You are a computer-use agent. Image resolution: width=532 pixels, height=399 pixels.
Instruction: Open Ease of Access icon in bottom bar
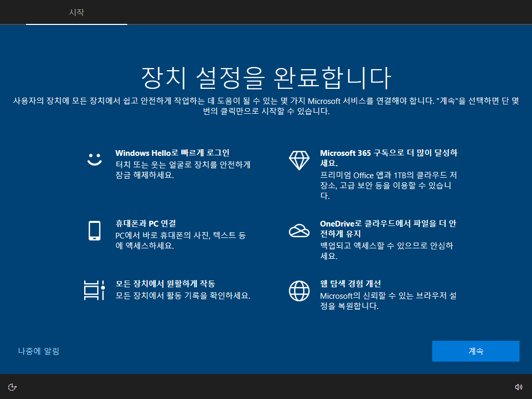coord(12,387)
